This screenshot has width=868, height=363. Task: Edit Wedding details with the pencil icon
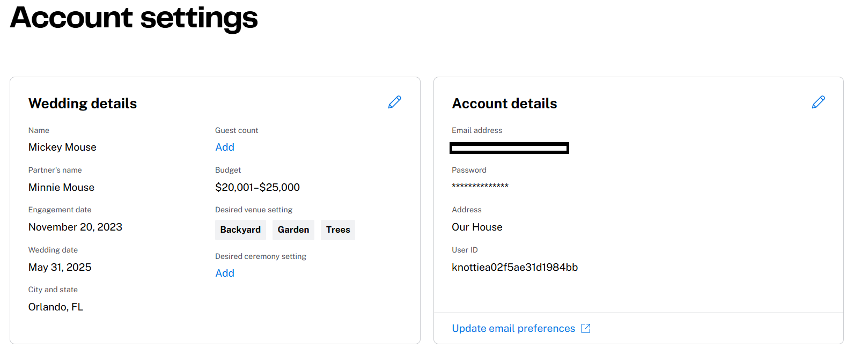(x=395, y=102)
